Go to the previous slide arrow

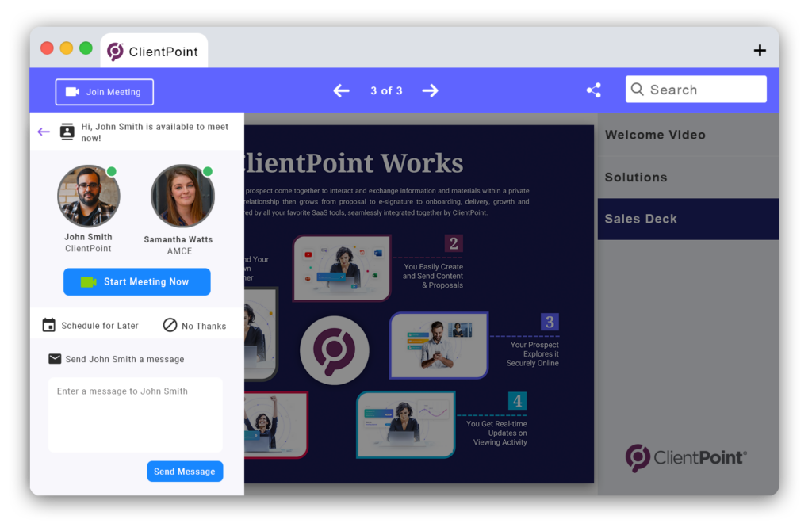(x=341, y=91)
